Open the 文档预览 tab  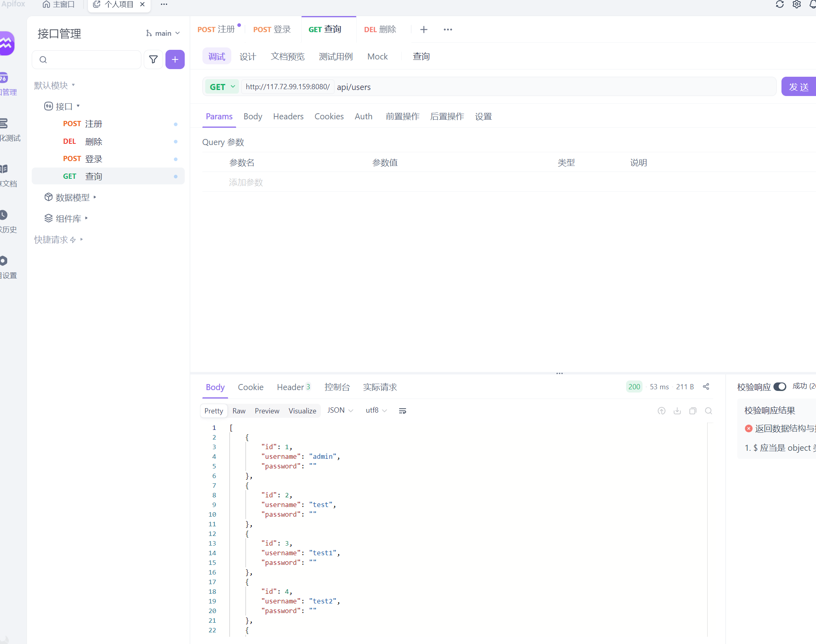tap(288, 57)
